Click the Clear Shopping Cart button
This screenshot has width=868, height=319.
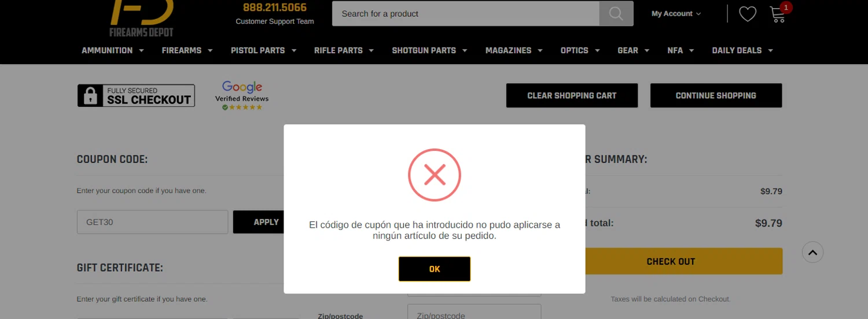point(572,95)
